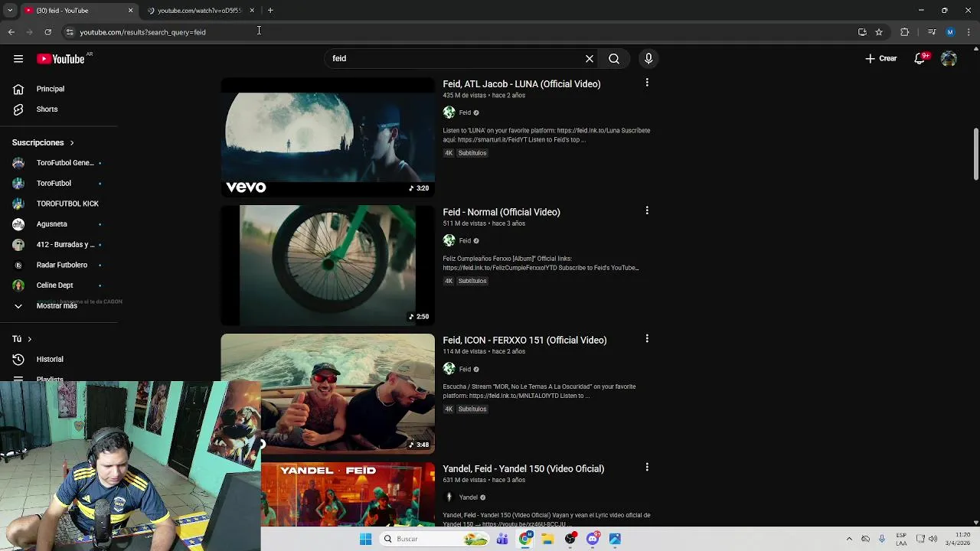Close the youtube.com/watch tab
The image size is (980, 551).
252,11
